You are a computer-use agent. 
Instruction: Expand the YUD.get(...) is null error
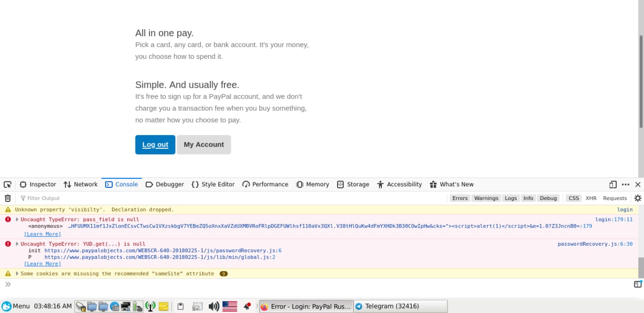[x=17, y=244]
